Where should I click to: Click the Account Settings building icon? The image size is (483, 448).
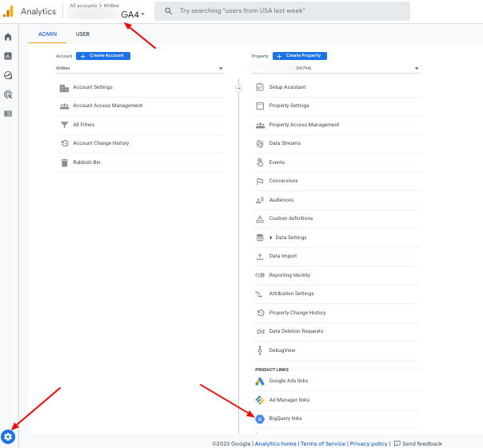point(64,88)
